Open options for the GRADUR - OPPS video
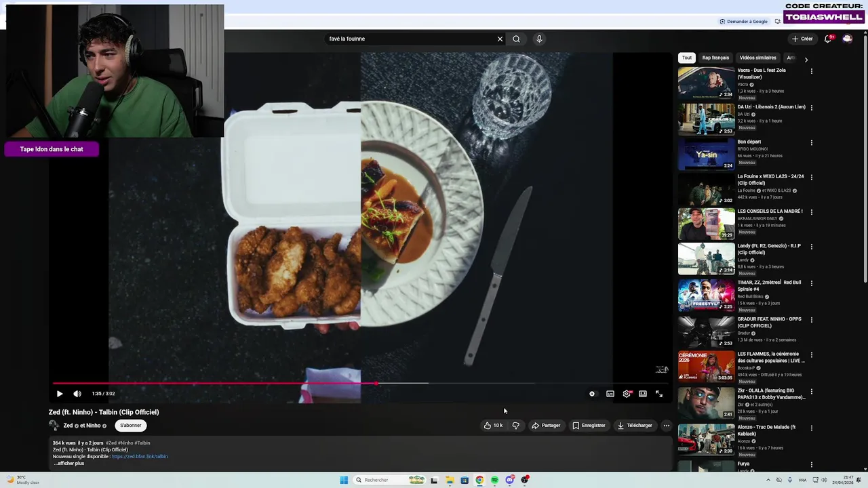This screenshot has width=868, height=488. click(x=812, y=320)
